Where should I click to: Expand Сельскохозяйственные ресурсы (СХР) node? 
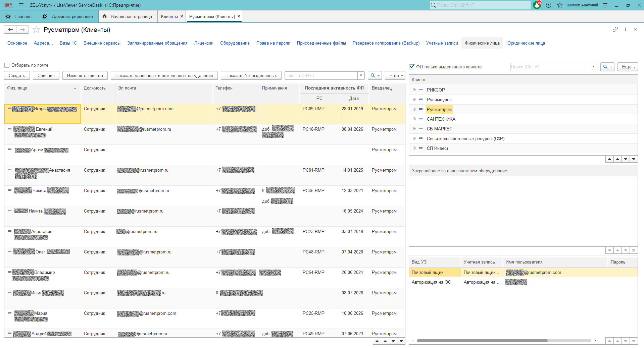414,138
